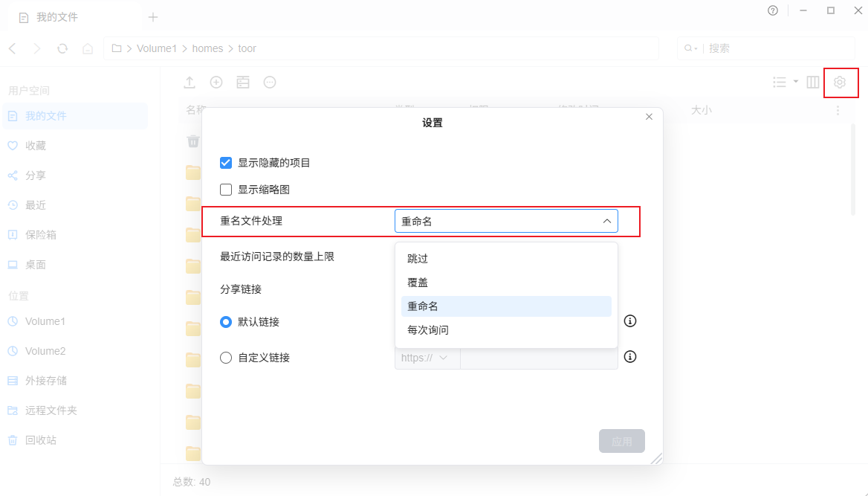The height and width of the screenshot is (496, 868).
Task: Open the https:// protocol dropdown
Action: pyautogui.click(x=427, y=358)
